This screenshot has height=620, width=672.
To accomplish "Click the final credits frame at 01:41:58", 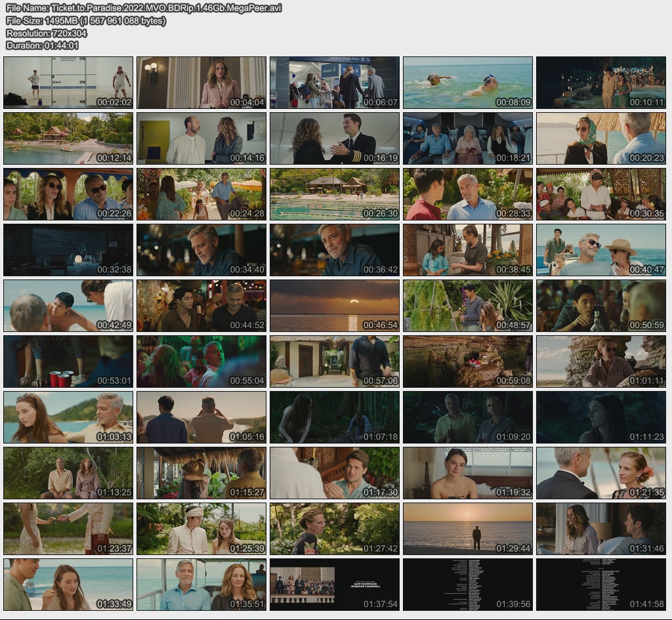I will click(x=600, y=585).
